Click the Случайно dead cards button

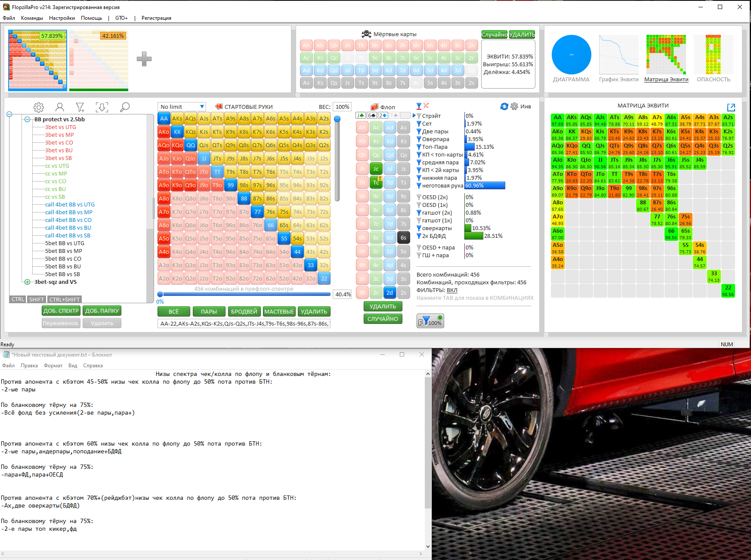(x=494, y=34)
